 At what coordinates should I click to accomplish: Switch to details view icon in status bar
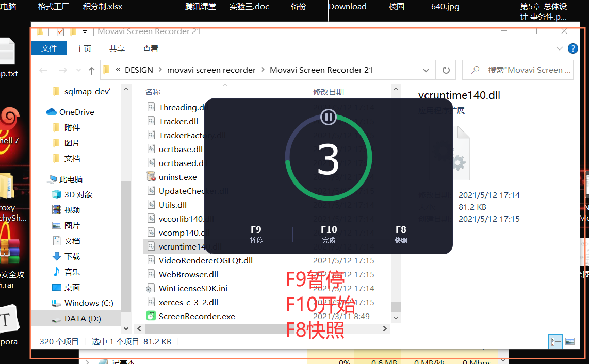coord(555,341)
